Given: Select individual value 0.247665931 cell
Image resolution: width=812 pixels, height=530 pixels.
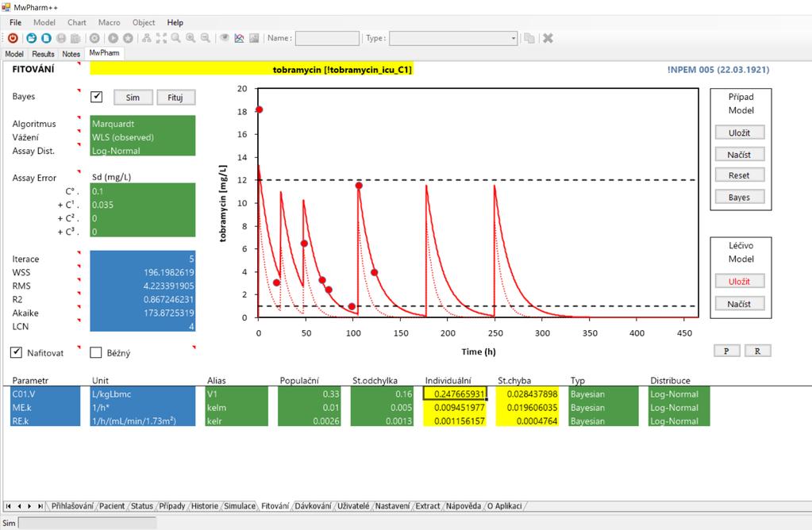Looking at the screenshot, I should 455,394.
